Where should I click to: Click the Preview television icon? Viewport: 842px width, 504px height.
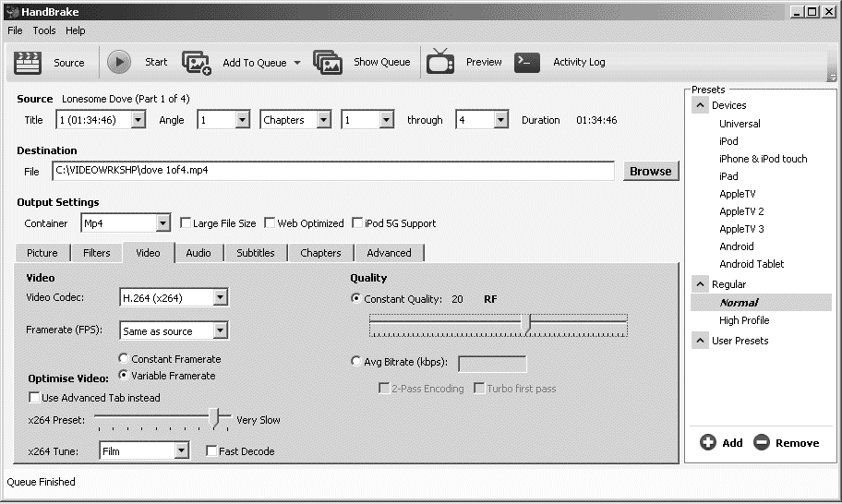[x=440, y=61]
